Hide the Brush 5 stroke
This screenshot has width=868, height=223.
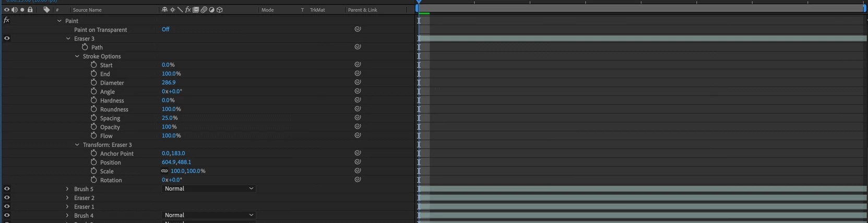[7, 189]
